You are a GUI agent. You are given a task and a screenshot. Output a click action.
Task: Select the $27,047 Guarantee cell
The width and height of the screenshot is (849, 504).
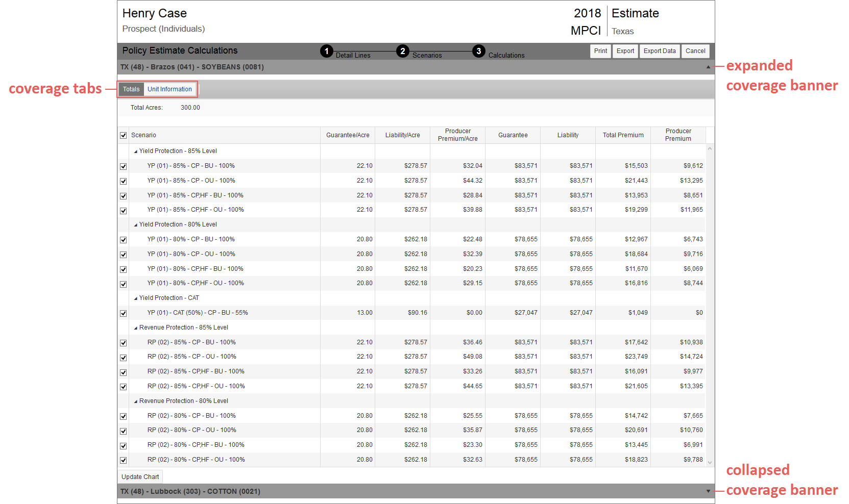pyautogui.click(x=513, y=313)
